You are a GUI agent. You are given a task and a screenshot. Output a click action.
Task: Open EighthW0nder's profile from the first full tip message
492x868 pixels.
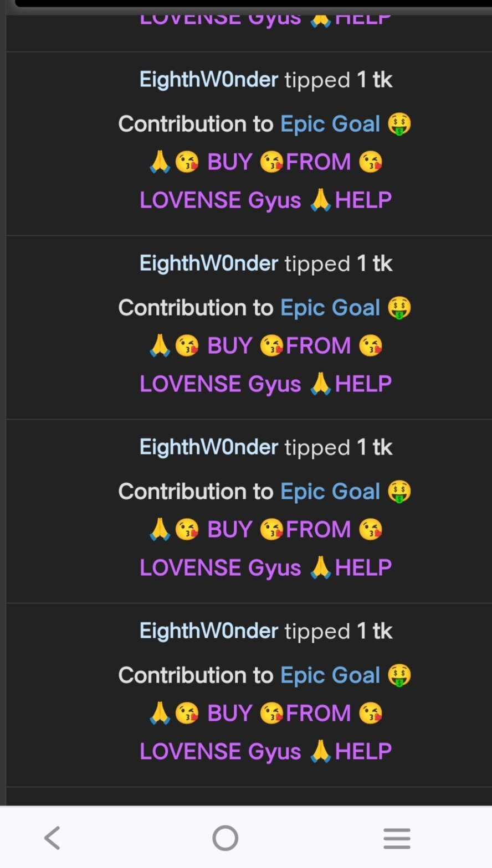point(208,80)
